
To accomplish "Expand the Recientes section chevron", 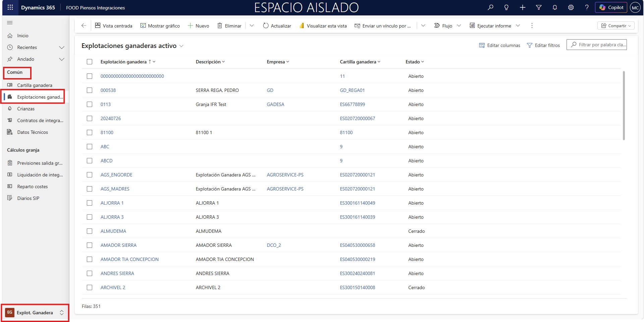I will click(62, 48).
